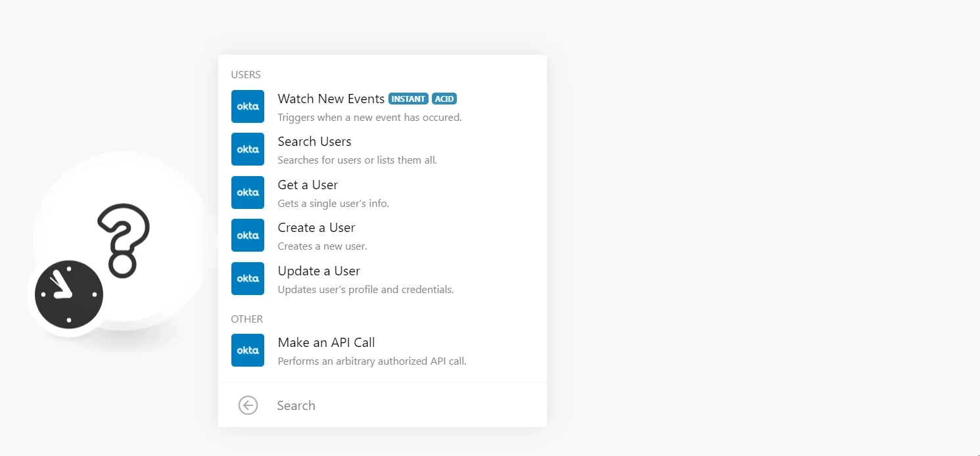Viewport: 980px width, 456px height.
Task: Click the back arrow icon next to Search
Action: 248,405
